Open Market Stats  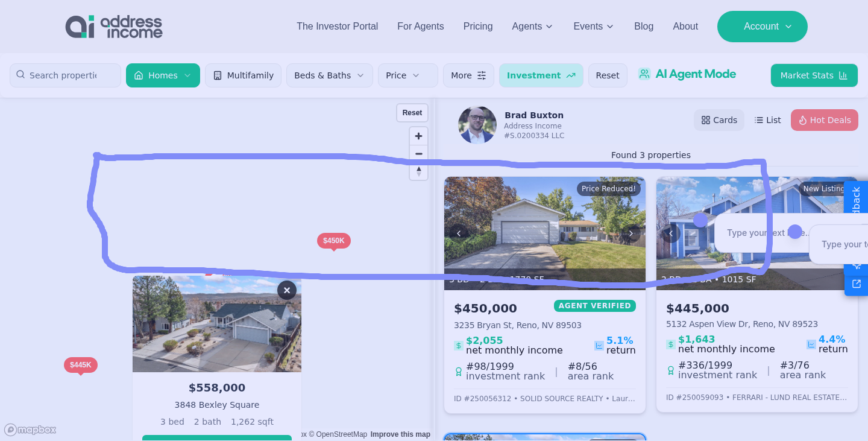coord(814,75)
